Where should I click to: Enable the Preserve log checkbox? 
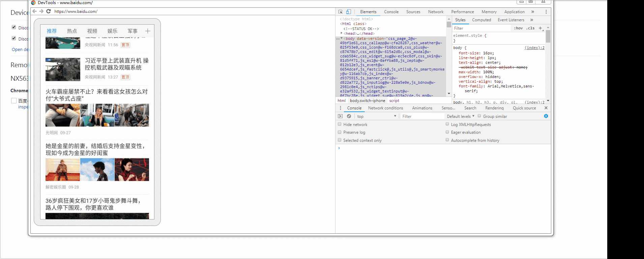coord(340,132)
